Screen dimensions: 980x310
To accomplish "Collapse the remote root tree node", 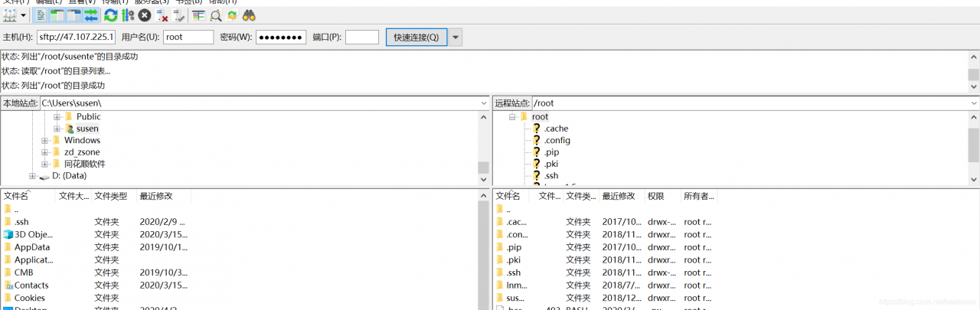I will coord(512,117).
